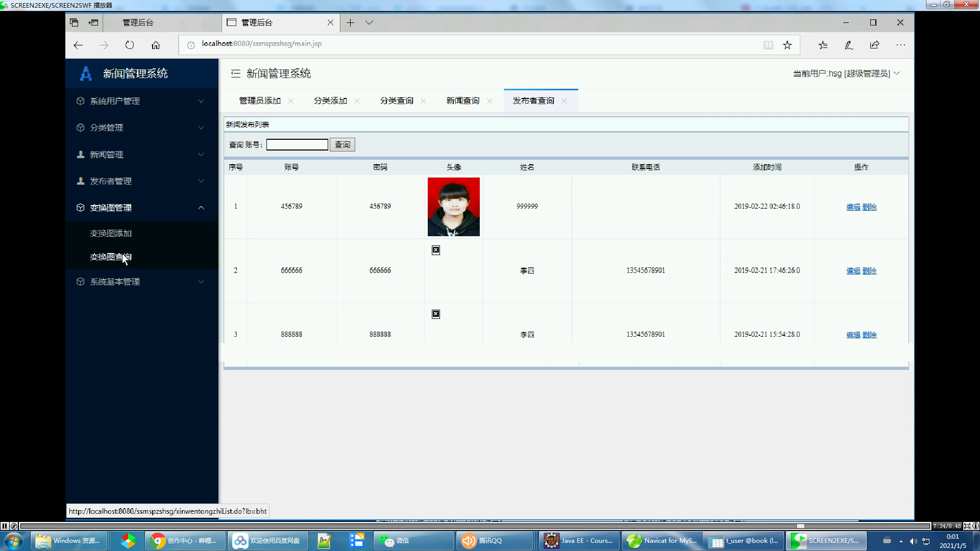
Task: Click avatar photo of account 456789
Action: [x=454, y=207]
